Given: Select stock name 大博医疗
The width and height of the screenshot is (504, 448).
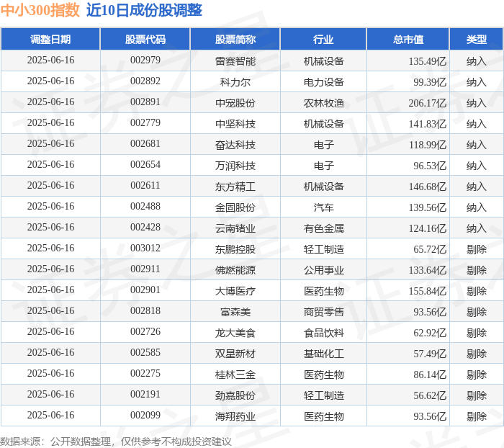Looking at the screenshot, I should pyautogui.click(x=235, y=291).
